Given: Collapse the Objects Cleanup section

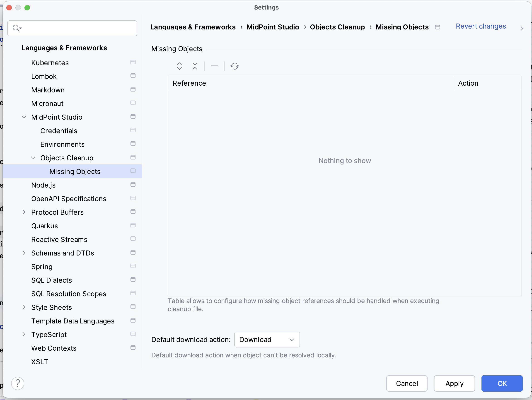Looking at the screenshot, I should pyautogui.click(x=34, y=158).
